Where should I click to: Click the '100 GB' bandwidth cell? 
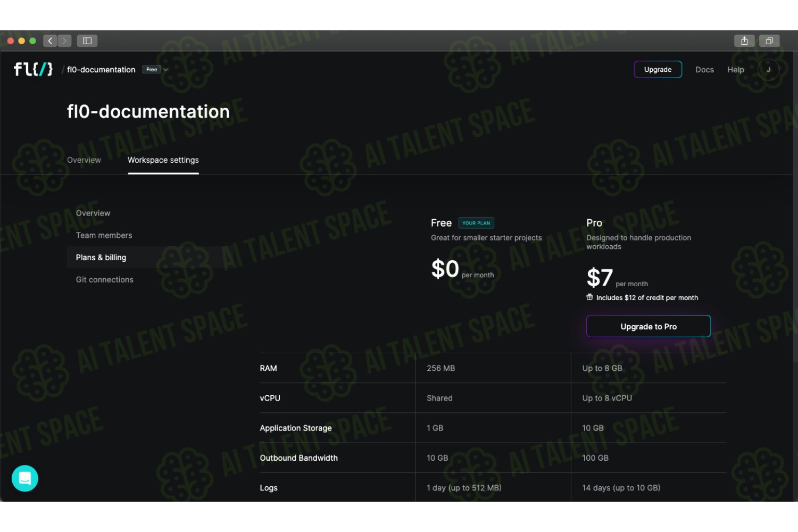tap(595, 458)
